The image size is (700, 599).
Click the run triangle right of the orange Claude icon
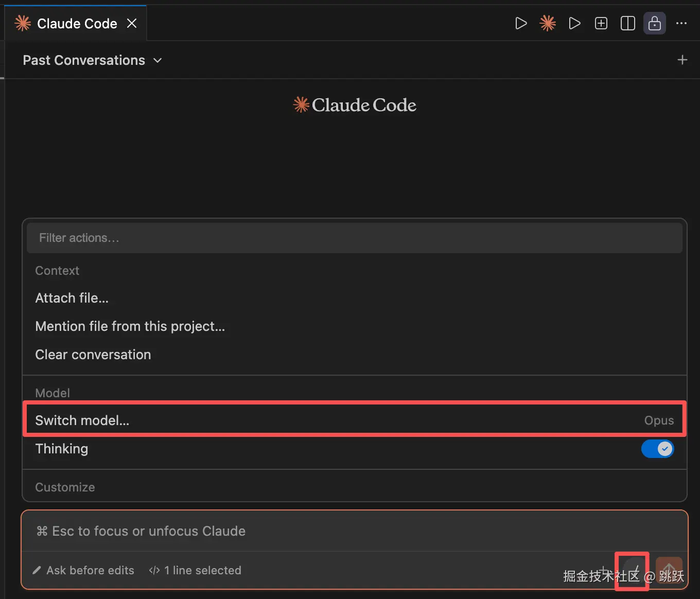(x=574, y=23)
